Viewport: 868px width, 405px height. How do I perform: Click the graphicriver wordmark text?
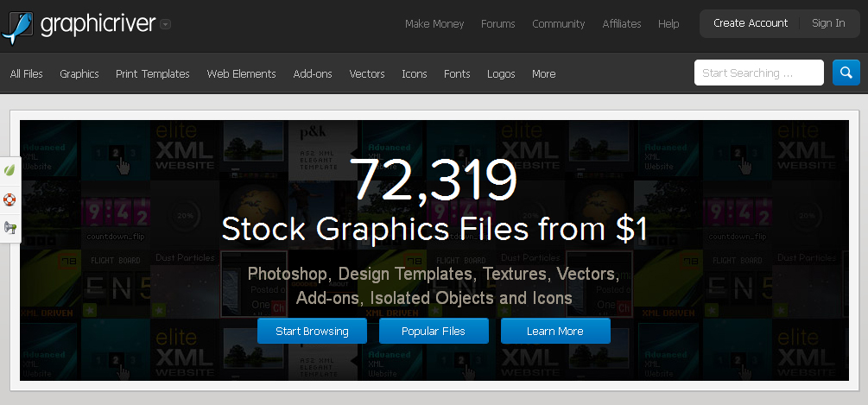(98, 24)
